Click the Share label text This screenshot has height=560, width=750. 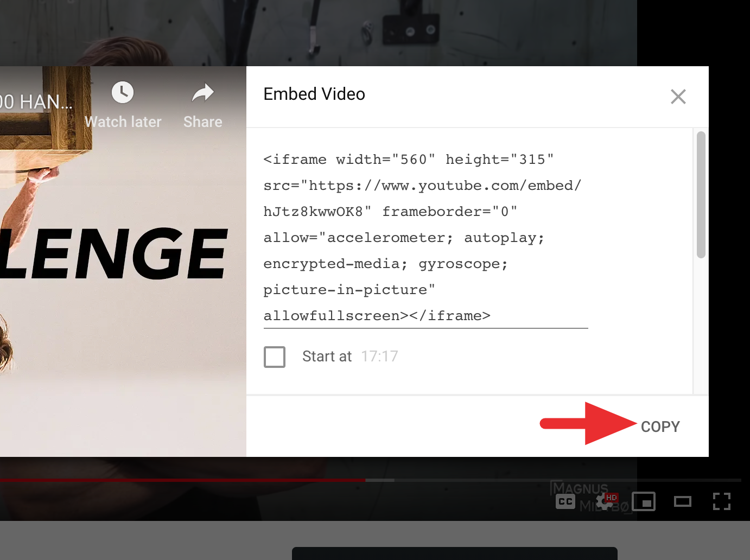tap(203, 122)
